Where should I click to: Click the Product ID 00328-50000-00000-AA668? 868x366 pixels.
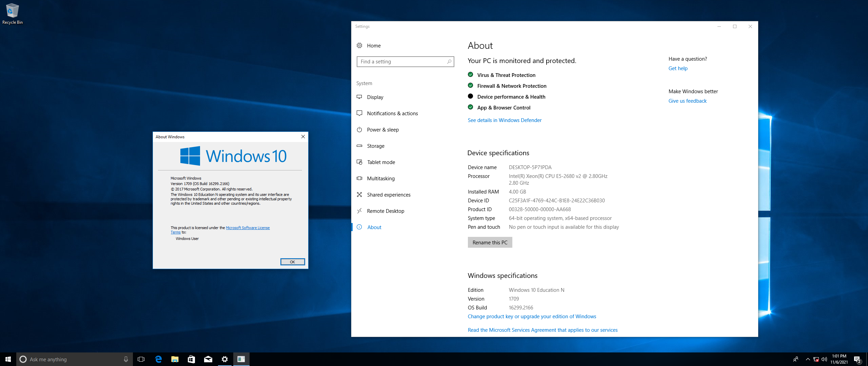(540, 209)
